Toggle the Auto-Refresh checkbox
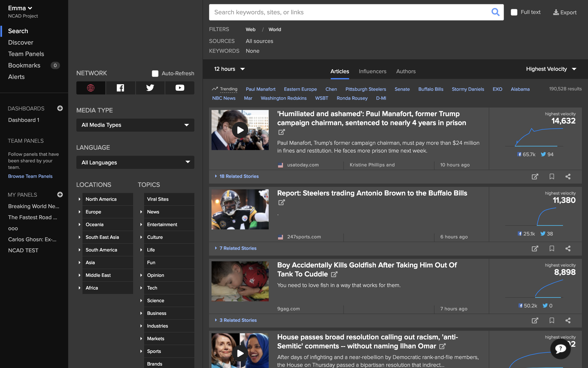 [x=155, y=74]
